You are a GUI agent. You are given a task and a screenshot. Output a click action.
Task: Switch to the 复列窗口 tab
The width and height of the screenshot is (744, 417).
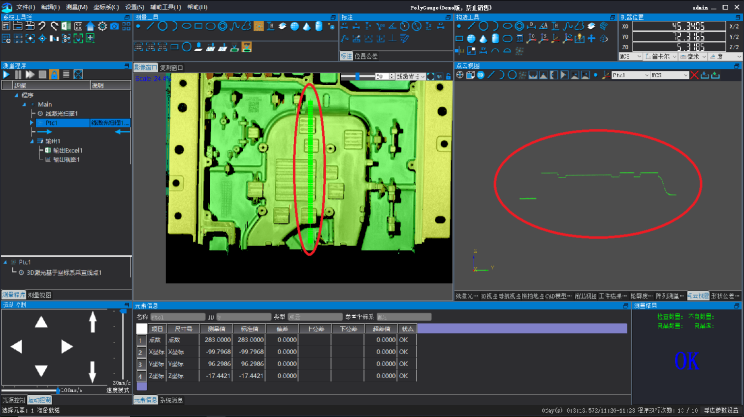point(172,67)
